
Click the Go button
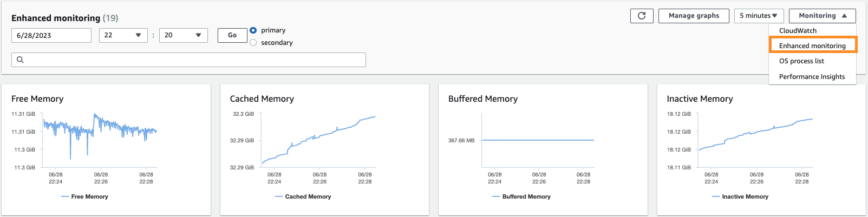(x=232, y=35)
